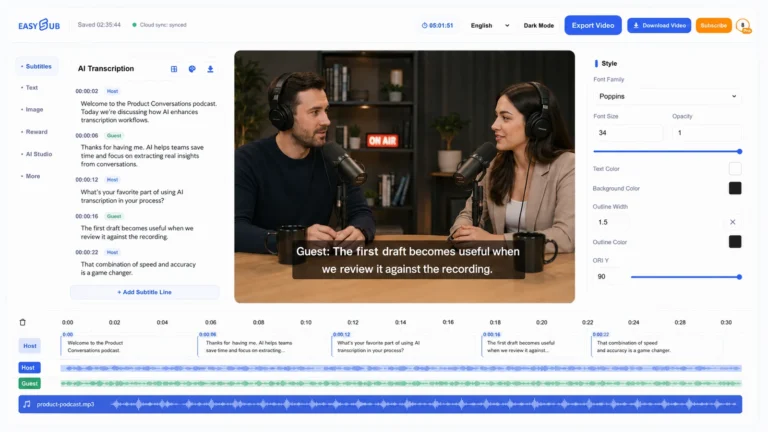Open the AI Studio sidebar tab
Viewport: 768px width, 432px height.
tap(38, 154)
